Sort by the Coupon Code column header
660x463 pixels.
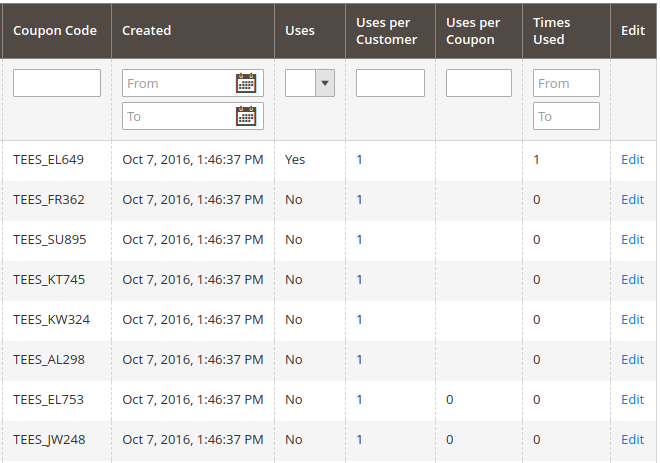[x=55, y=31]
